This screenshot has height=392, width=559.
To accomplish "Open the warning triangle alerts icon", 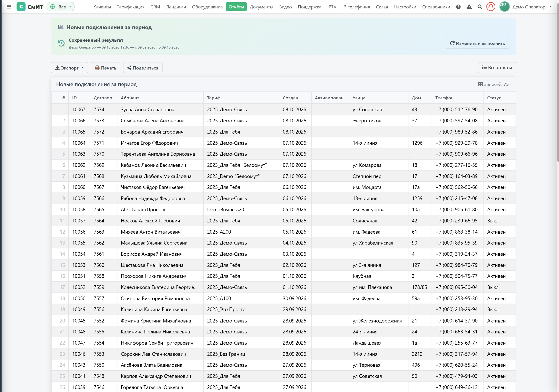I will point(469,7).
